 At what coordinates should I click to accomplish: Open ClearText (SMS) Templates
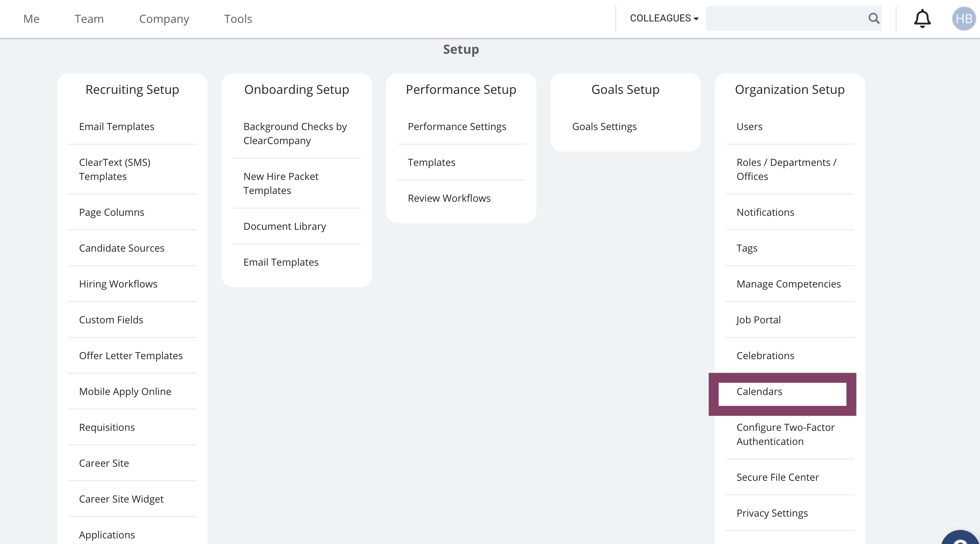tap(115, 169)
